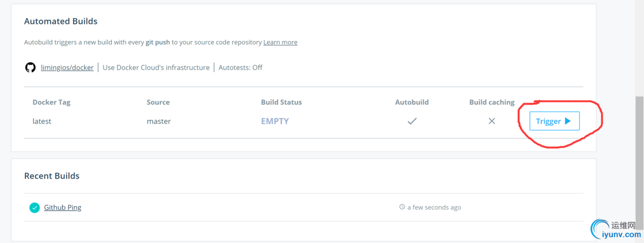Image resolution: width=644 pixels, height=243 pixels.
Task: Click the play arrow inside Trigger
Action: click(568, 121)
